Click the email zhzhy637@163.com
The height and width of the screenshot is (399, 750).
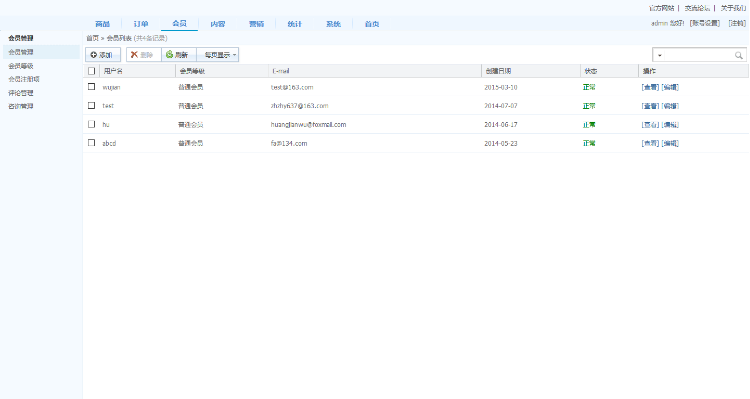point(299,106)
